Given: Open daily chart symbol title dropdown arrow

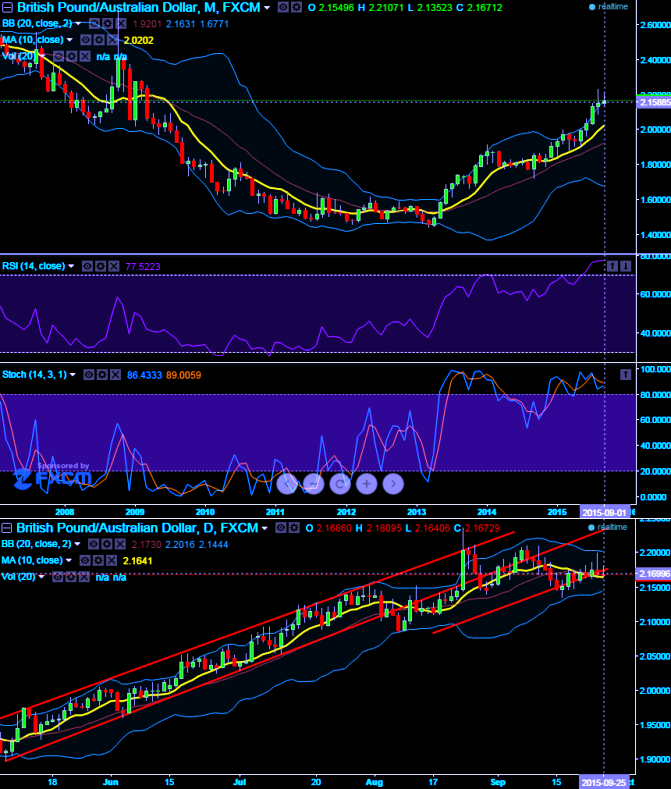Looking at the screenshot, I should [x=265, y=528].
